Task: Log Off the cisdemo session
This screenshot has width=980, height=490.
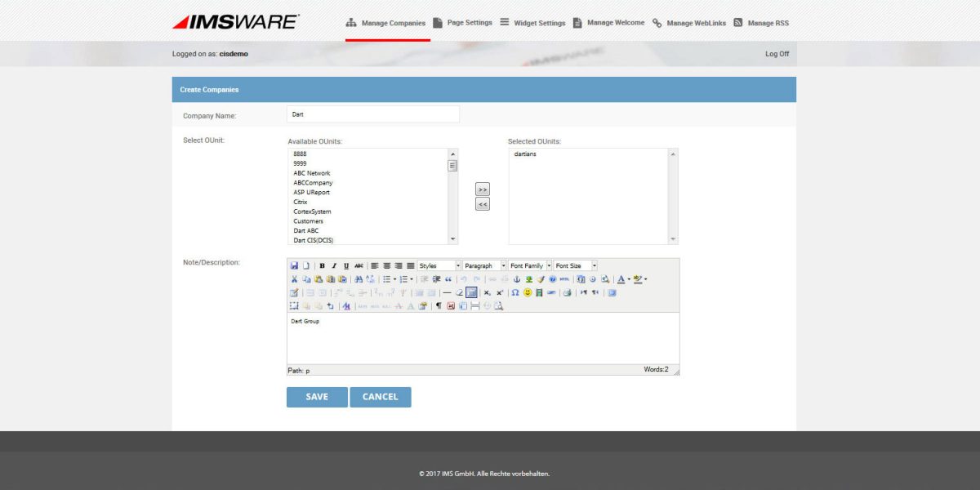Action: point(778,52)
